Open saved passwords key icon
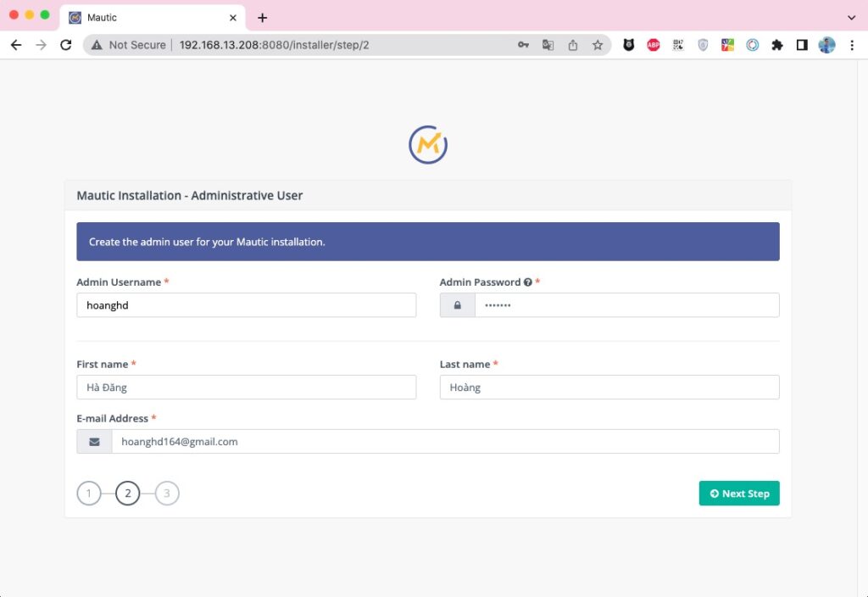868x597 pixels. [x=523, y=45]
